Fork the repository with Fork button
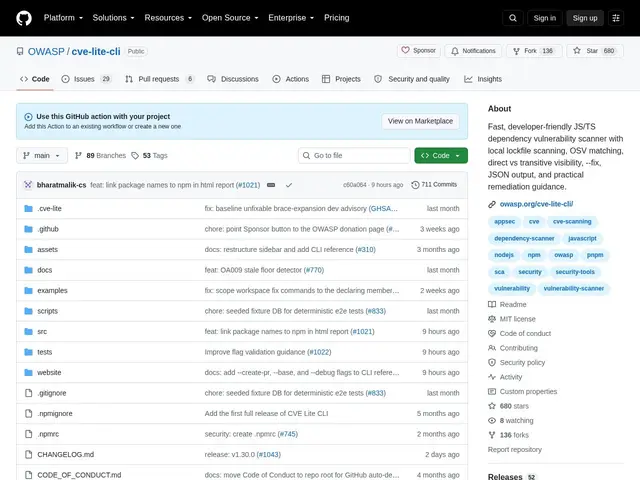The width and height of the screenshot is (640, 480). (534, 51)
